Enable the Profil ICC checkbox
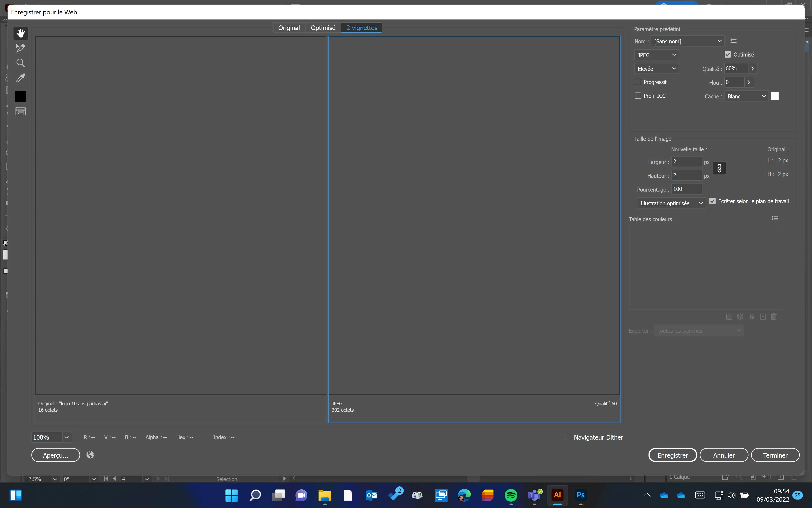This screenshot has width=812, height=508. point(638,96)
